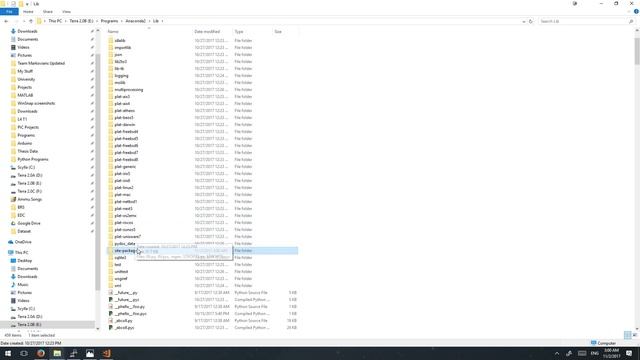Select Music under This PC

coord(23,284)
